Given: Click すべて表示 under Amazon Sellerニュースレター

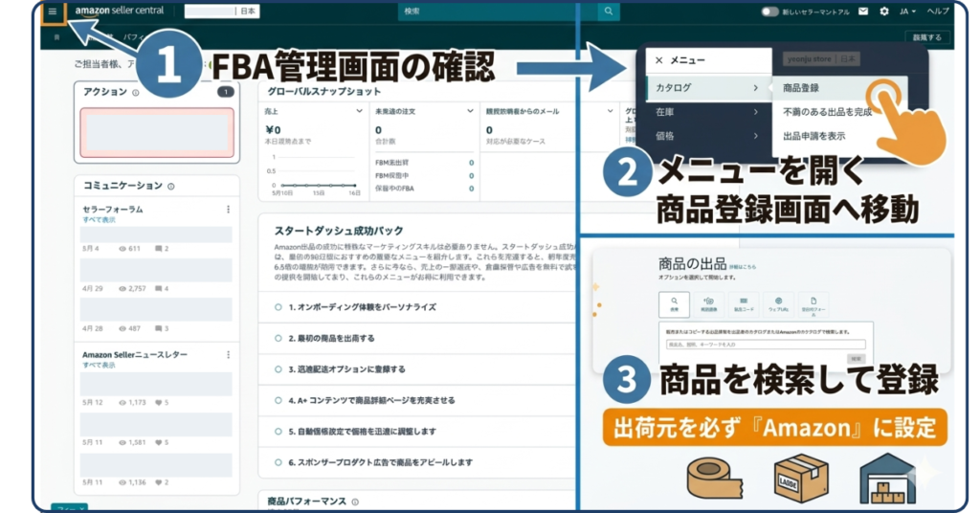Looking at the screenshot, I should click(99, 365).
